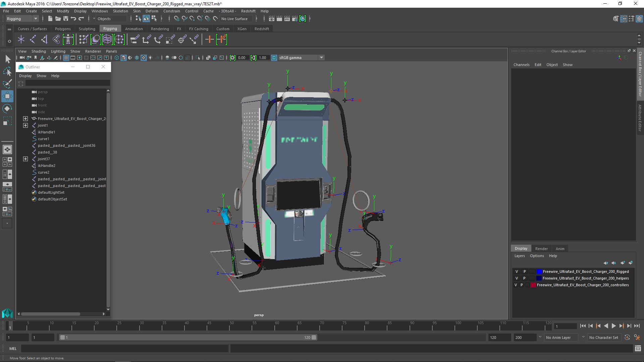
Task: Click the Save Scene icon
Action: pyautogui.click(x=66, y=19)
